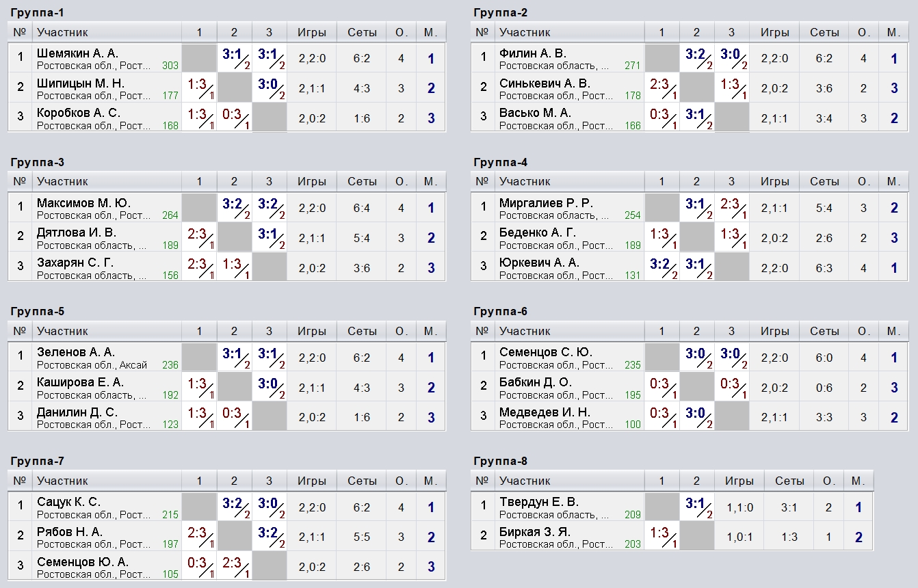Click the Сеты column header in Группа-4
The height and width of the screenshot is (588, 918).
pos(824,181)
